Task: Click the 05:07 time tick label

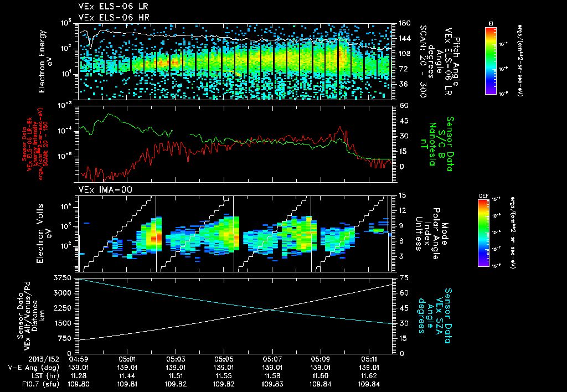Action: point(272,360)
